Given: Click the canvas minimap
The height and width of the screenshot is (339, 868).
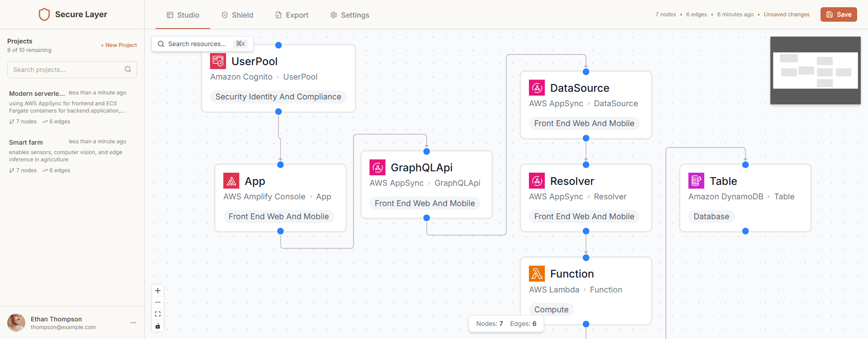Looking at the screenshot, I should pos(816,71).
